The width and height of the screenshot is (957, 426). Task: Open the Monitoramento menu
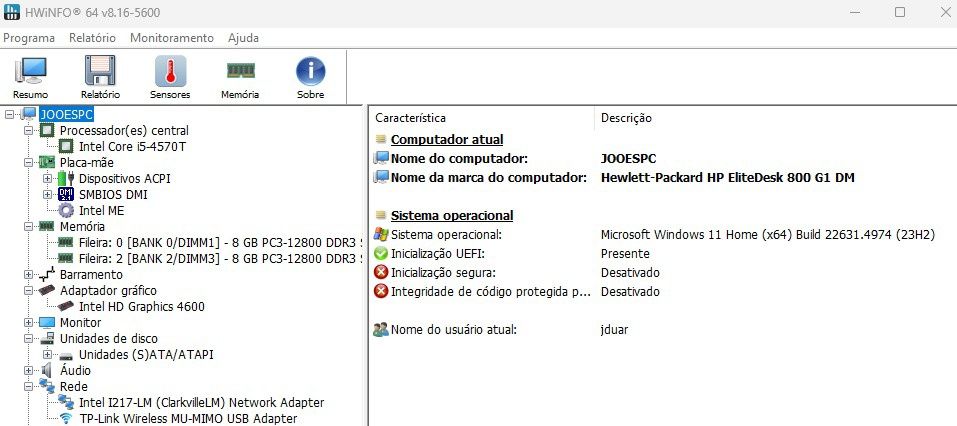tap(172, 38)
